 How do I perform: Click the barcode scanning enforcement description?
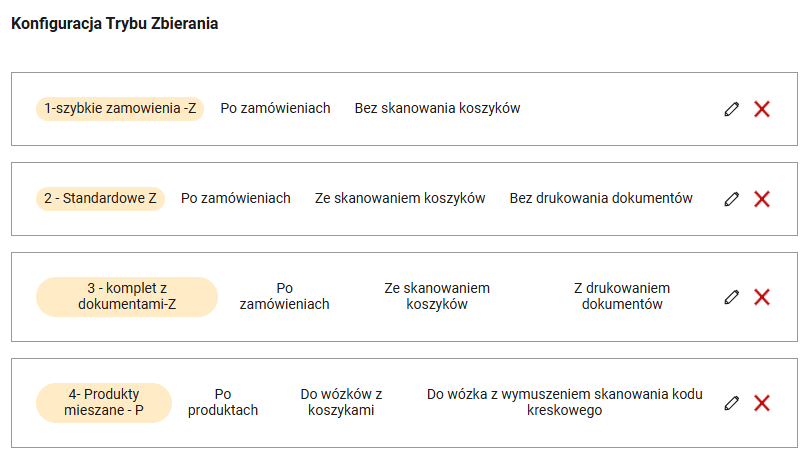coord(564,402)
